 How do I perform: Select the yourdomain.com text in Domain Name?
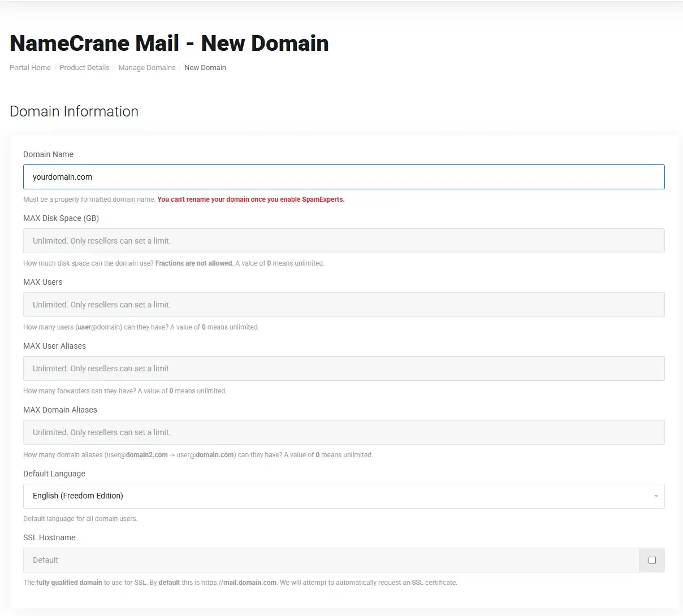point(62,176)
